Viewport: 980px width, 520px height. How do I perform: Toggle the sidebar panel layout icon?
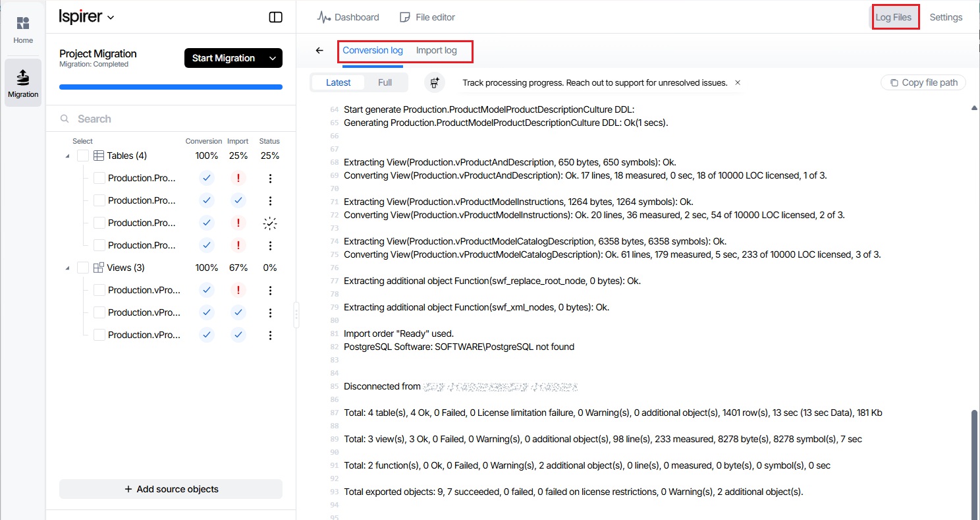[276, 17]
